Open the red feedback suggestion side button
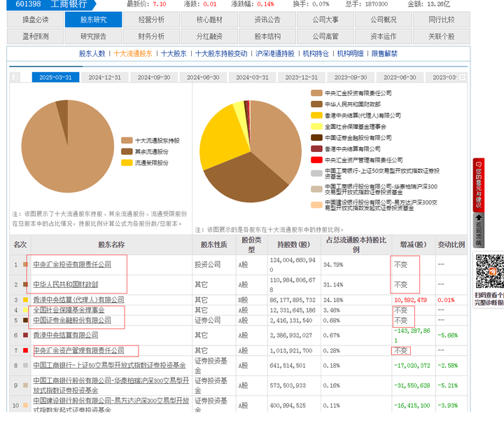This screenshot has height=421, width=504. pos(479,185)
